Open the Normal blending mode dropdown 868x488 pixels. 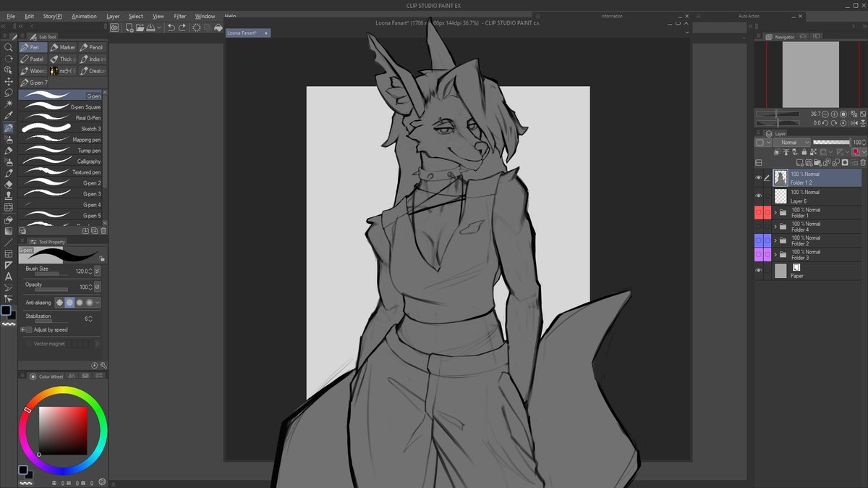pos(792,143)
